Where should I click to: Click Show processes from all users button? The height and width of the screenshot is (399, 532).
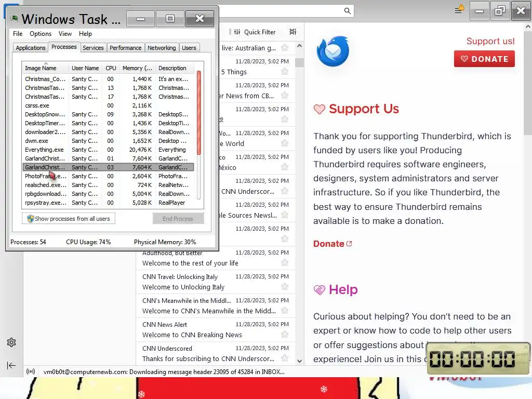point(69,219)
